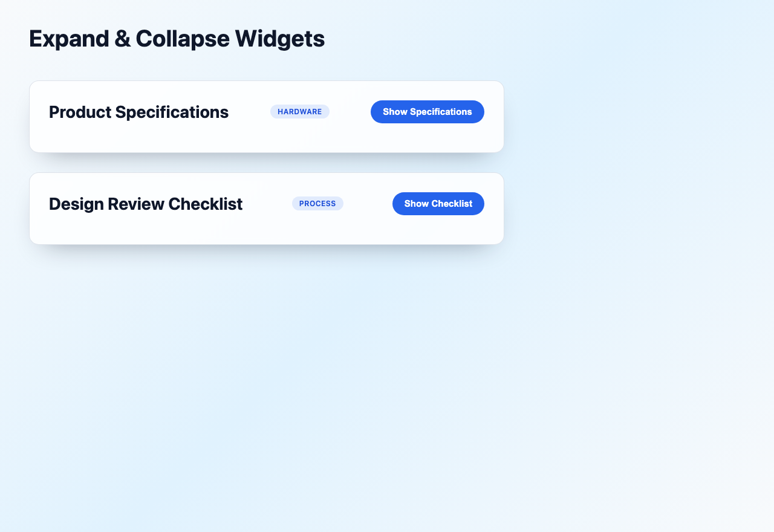Select the PROCESS category tag
This screenshot has width=774, height=532.
click(x=317, y=204)
